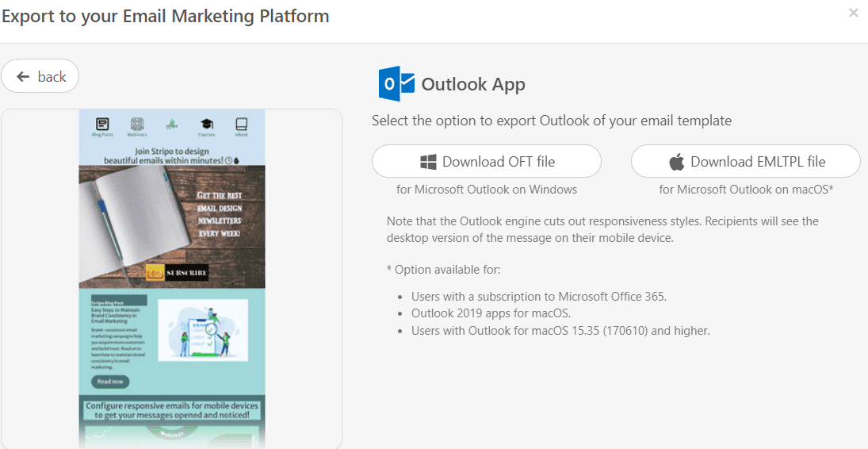868x449 pixels.
Task: Click the Blog Posts icon in preview
Action: [x=102, y=126]
